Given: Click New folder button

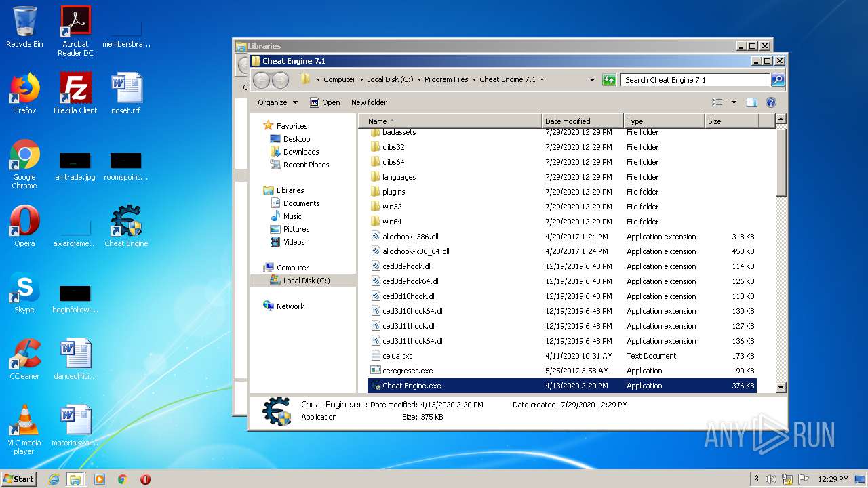Looking at the screenshot, I should 369,102.
